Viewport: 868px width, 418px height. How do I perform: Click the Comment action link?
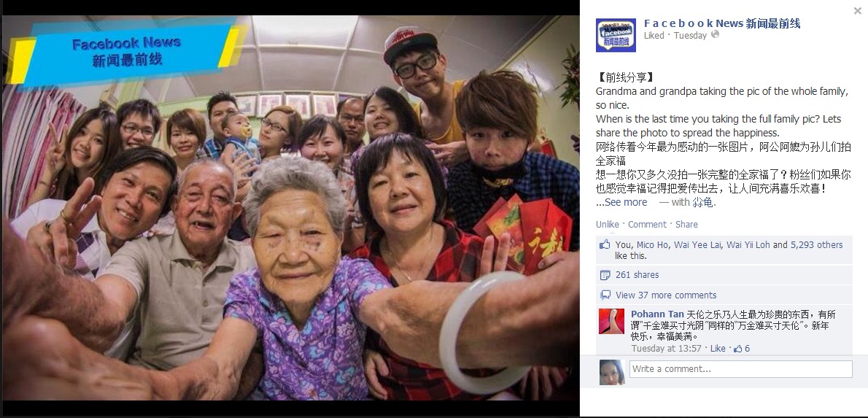647,224
